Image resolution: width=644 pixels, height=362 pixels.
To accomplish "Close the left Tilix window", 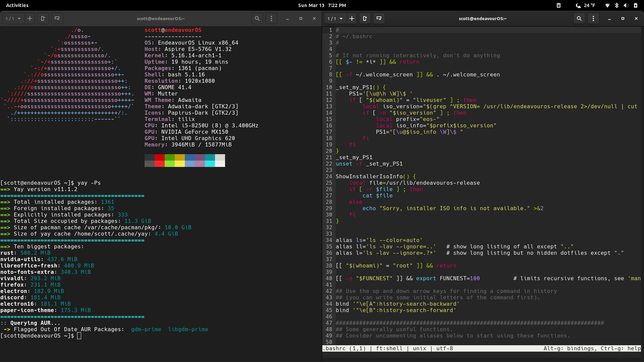I will pyautogui.click(x=314, y=19).
